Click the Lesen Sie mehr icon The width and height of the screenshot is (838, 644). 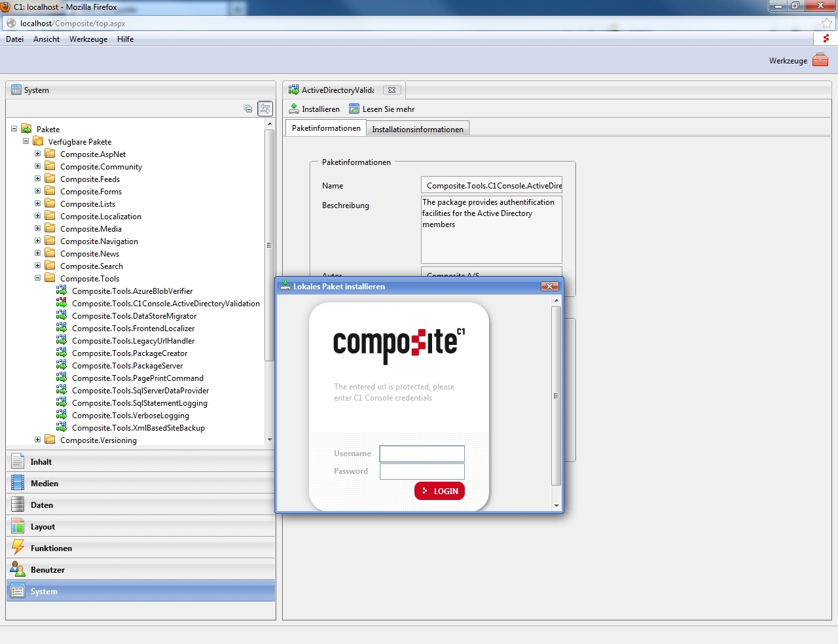coord(354,109)
